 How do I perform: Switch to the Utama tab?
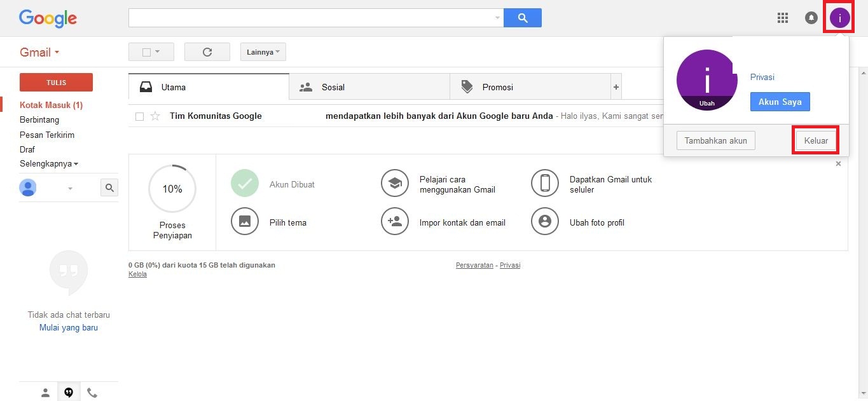(209, 87)
